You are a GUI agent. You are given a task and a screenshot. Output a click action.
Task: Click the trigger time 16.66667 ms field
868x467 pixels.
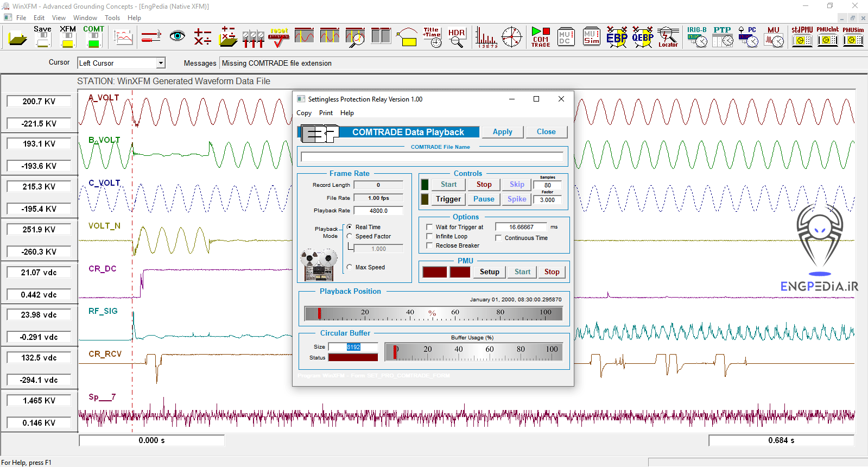(x=521, y=227)
